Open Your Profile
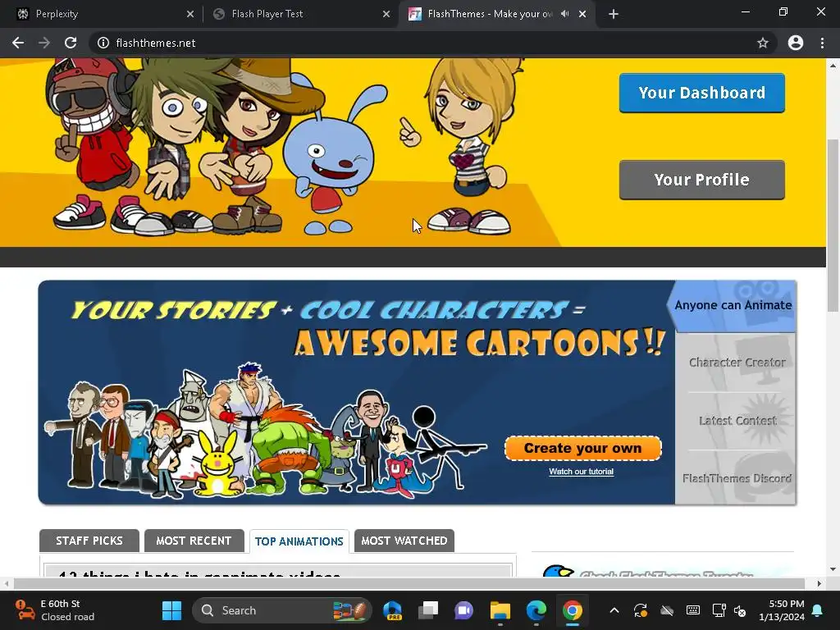 click(702, 180)
